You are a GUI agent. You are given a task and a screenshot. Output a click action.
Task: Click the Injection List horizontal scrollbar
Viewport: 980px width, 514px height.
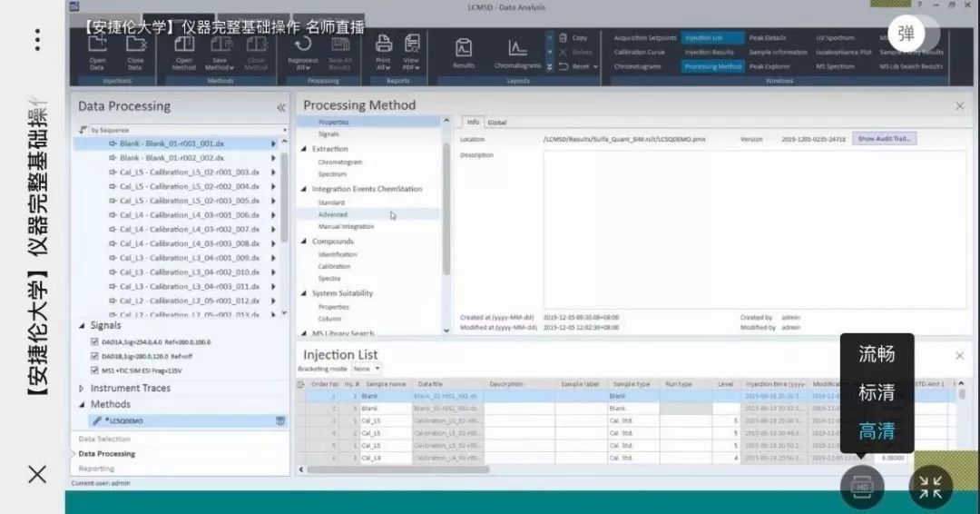398,469
